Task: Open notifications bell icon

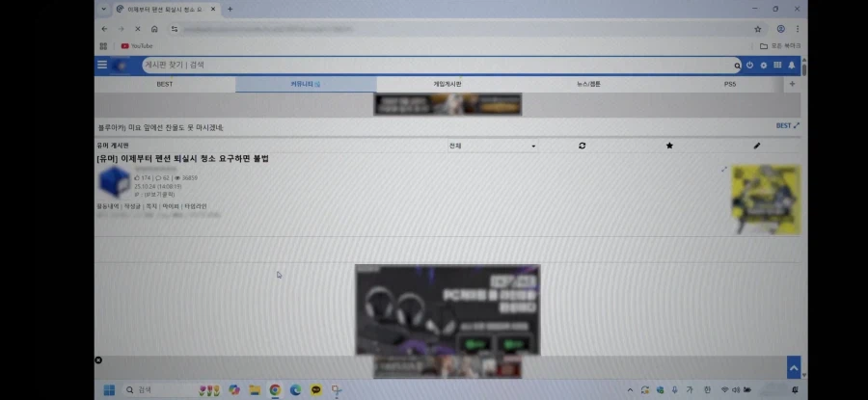Action: click(x=792, y=65)
